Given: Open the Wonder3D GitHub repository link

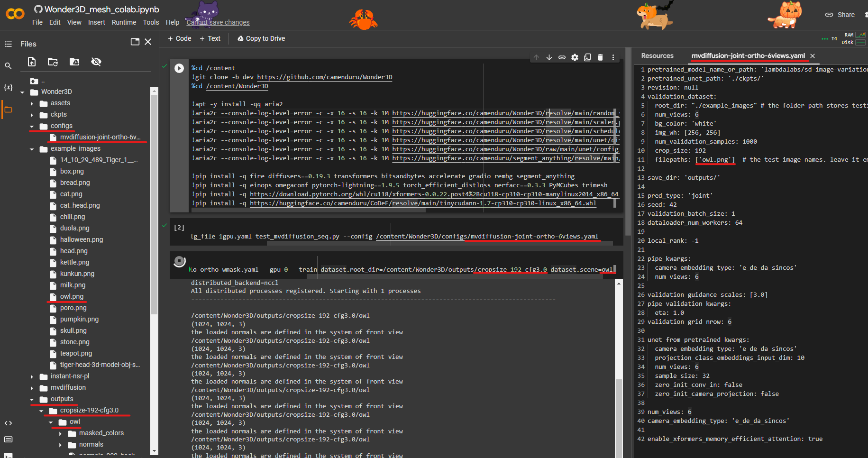Looking at the screenshot, I should point(325,77).
